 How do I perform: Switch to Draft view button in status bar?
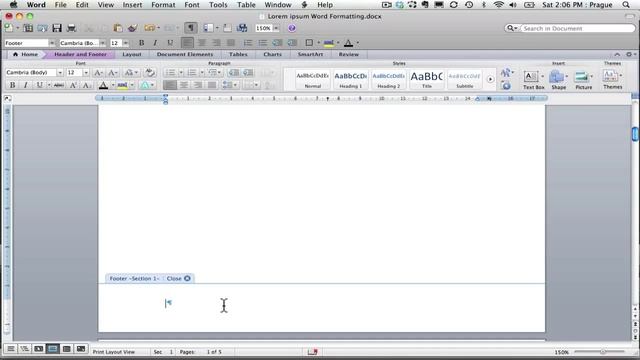pos(11,349)
